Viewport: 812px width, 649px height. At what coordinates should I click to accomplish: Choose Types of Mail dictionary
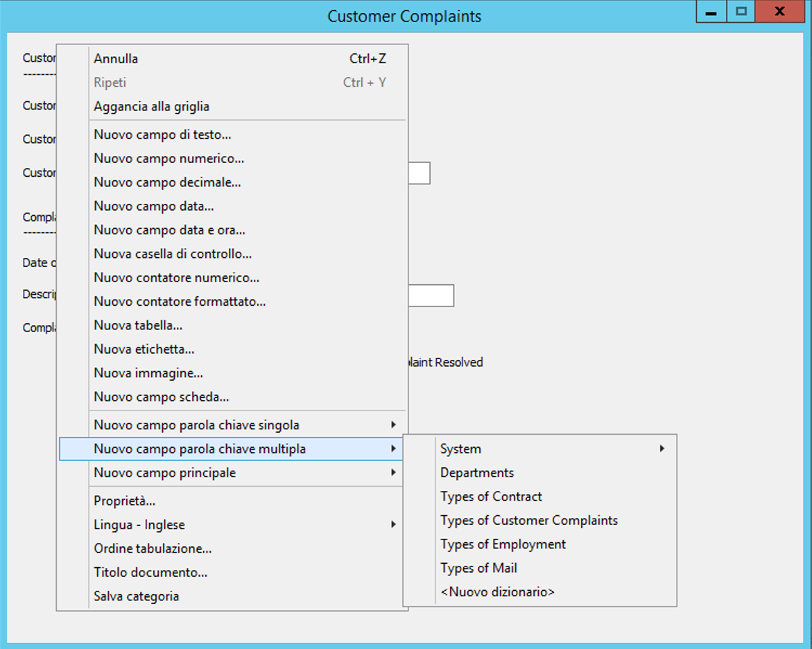[540, 568]
